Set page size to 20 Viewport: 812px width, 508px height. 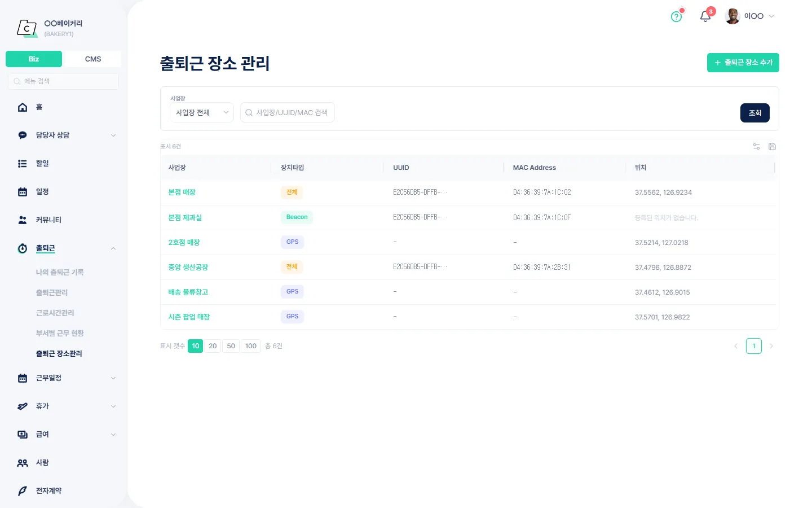point(213,346)
